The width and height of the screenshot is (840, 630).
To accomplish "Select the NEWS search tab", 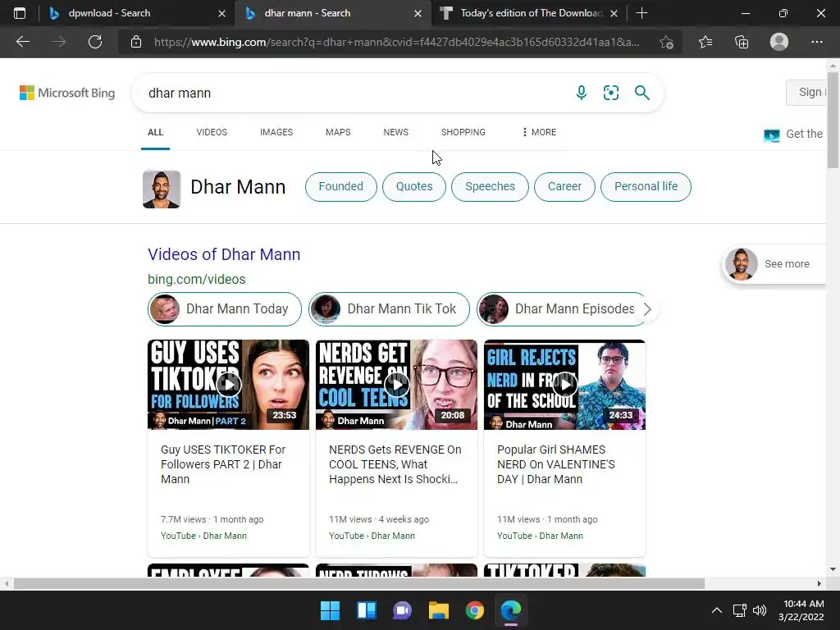I will [x=396, y=132].
